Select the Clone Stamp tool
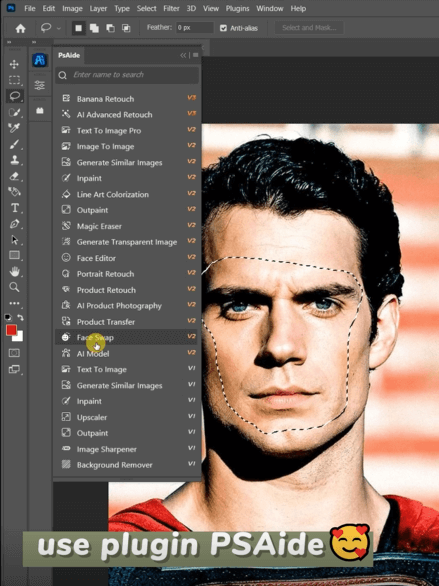The image size is (439, 586). 14,160
